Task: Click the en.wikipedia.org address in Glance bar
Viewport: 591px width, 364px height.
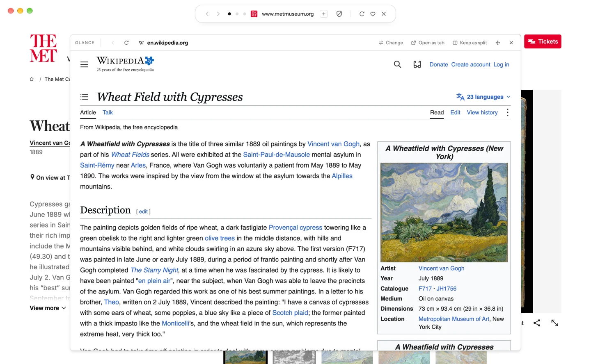Action: 167,43
